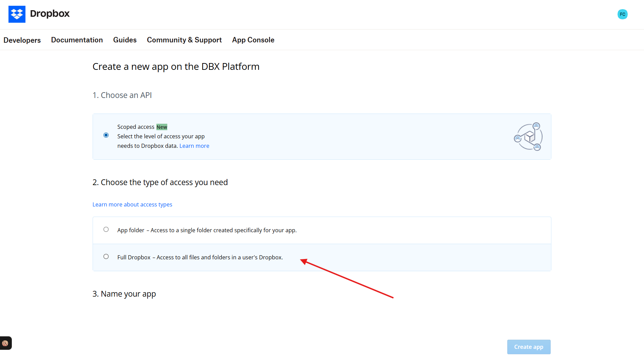The width and height of the screenshot is (644, 359).
Task: Click the Create app button
Action: pyautogui.click(x=529, y=347)
